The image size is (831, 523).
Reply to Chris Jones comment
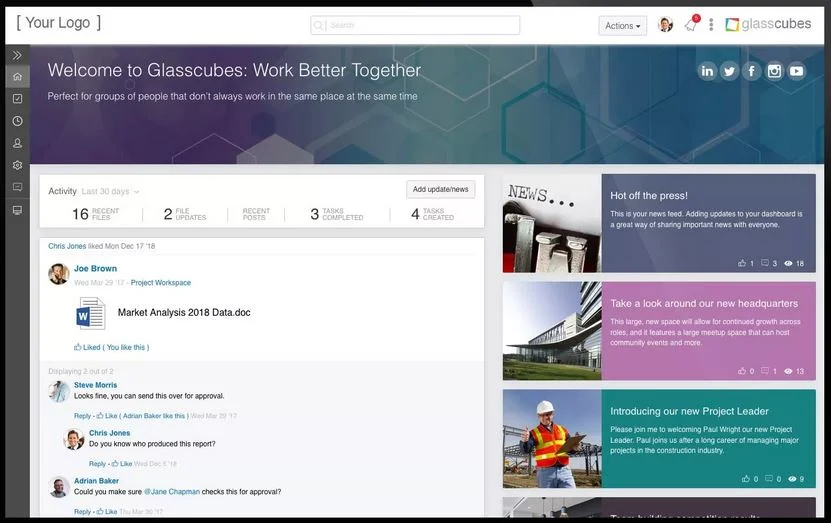pos(97,464)
